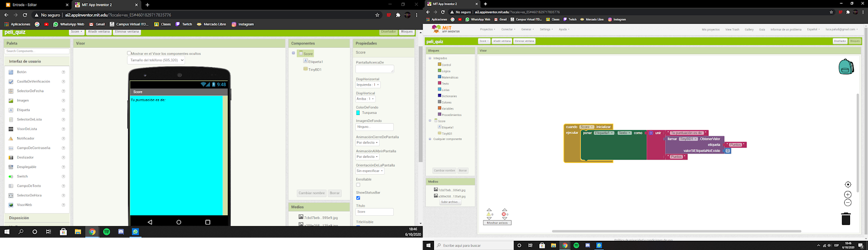Zoom out of the blocks workspace
Image resolution: width=868 pixels, height=250 pixels.
(848, 202)
